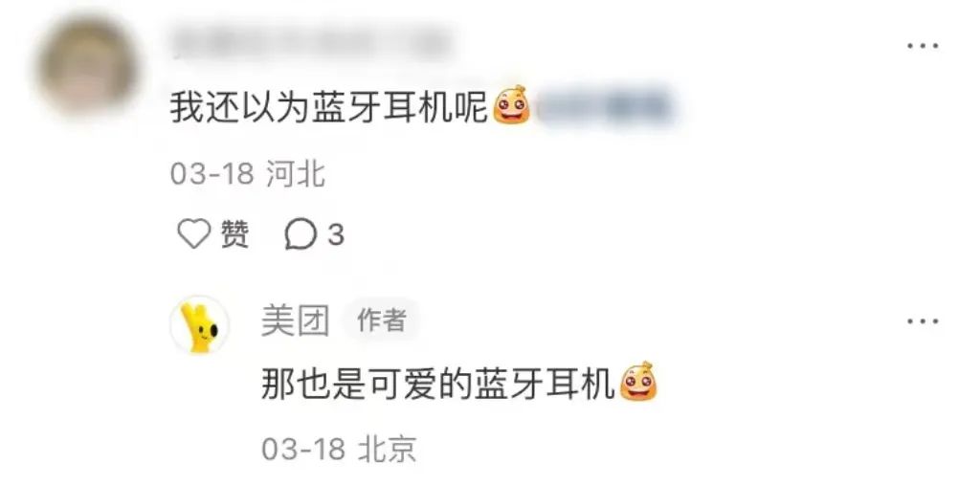Tap the blurred tag after the first comment

605,106
